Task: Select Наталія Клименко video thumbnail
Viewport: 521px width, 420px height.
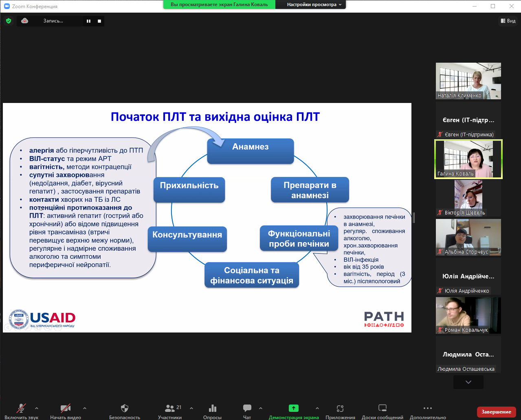Action: pos(468,81)
